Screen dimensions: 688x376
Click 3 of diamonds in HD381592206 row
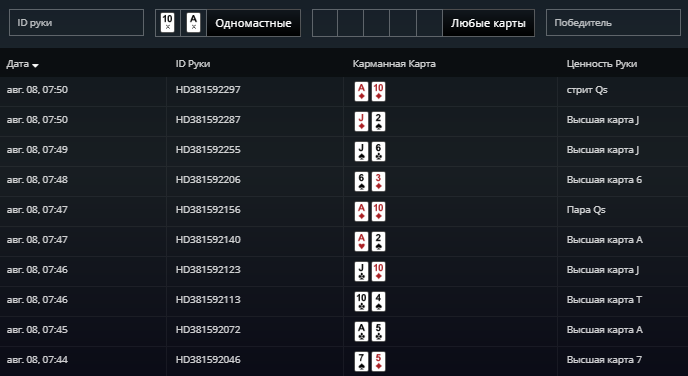coord(378,182)
